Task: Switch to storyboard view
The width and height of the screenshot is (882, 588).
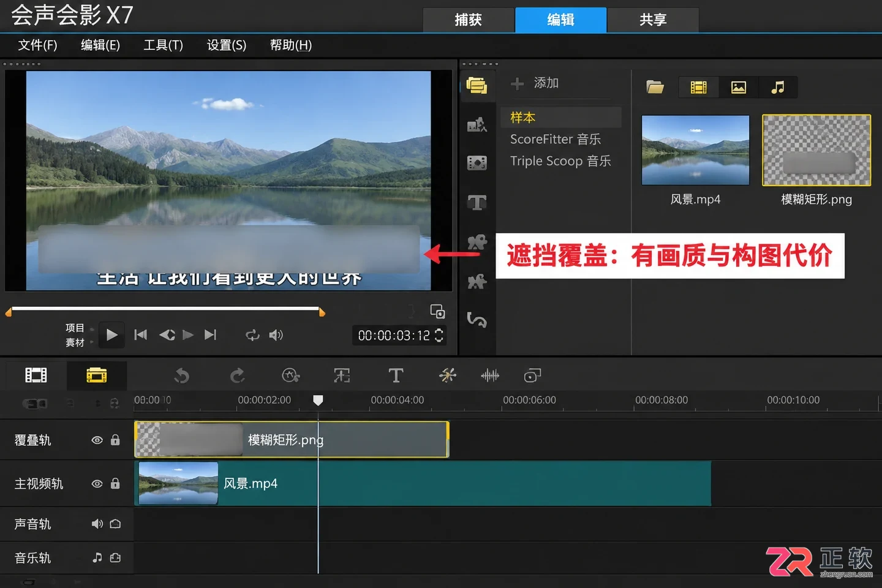Action: coord(36,375)
